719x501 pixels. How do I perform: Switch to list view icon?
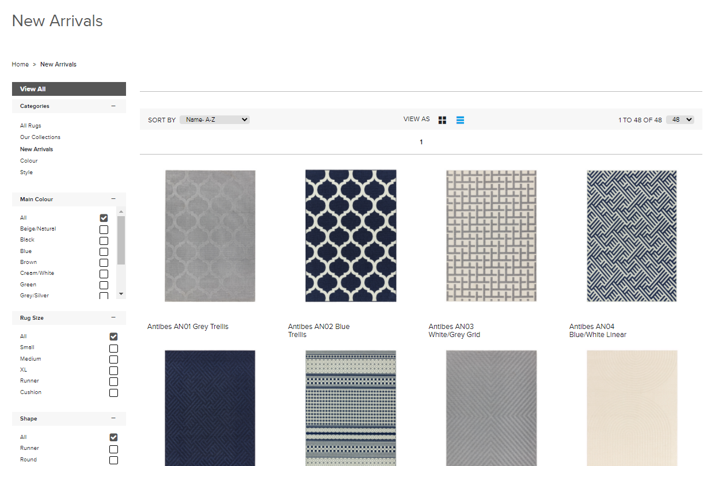pyautogui.click(x=460, y=120)
